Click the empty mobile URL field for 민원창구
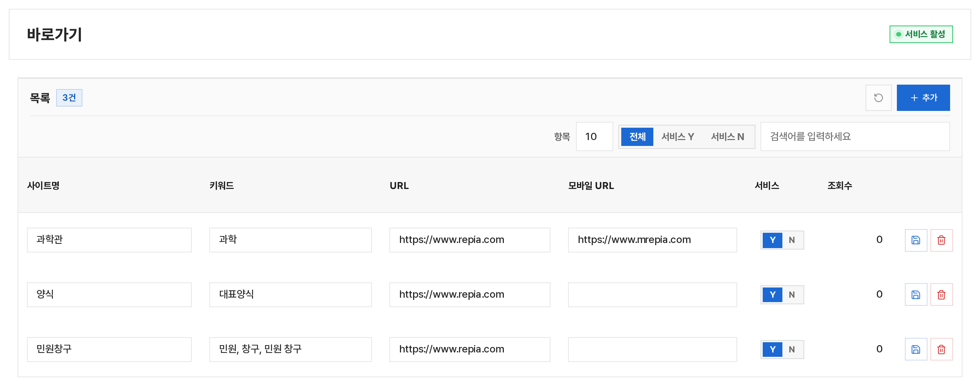Screen dimensions: 980x386 point(652,350)
